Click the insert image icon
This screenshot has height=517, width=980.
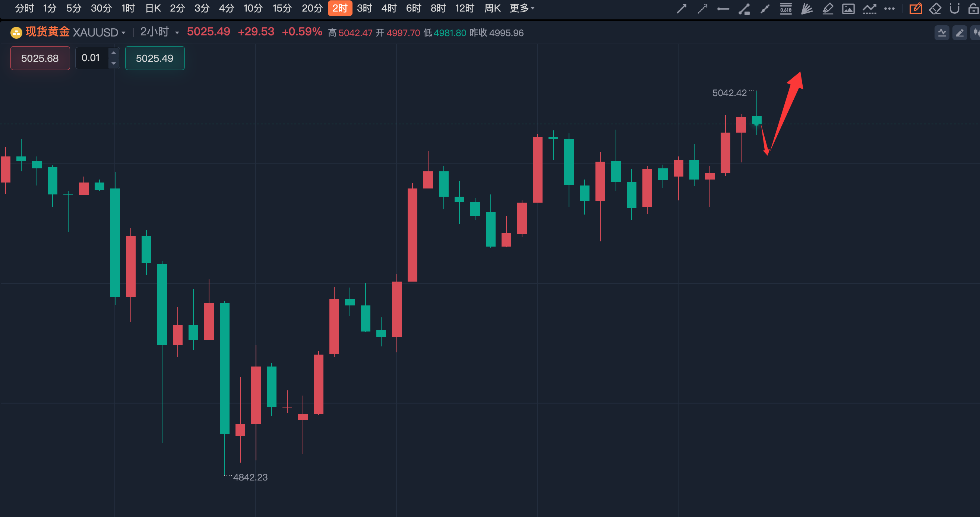click(x=848, y=8)
